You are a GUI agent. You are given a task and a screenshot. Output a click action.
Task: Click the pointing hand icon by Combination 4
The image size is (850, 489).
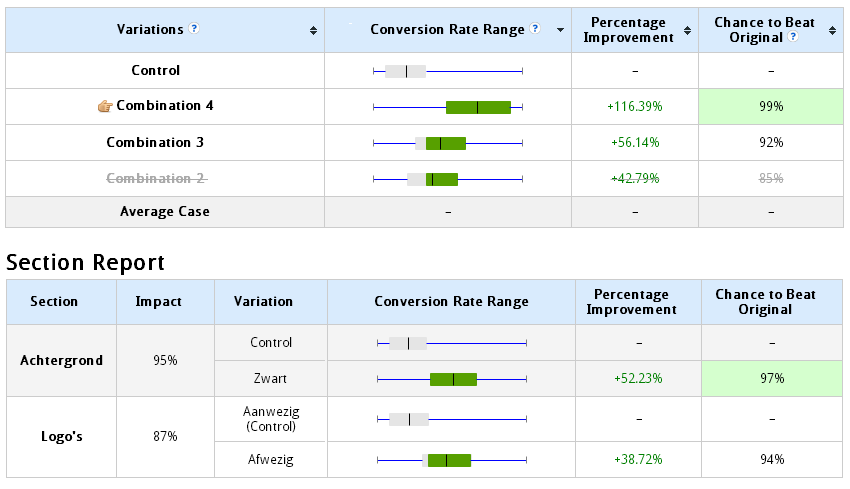(x=105, y=106)
